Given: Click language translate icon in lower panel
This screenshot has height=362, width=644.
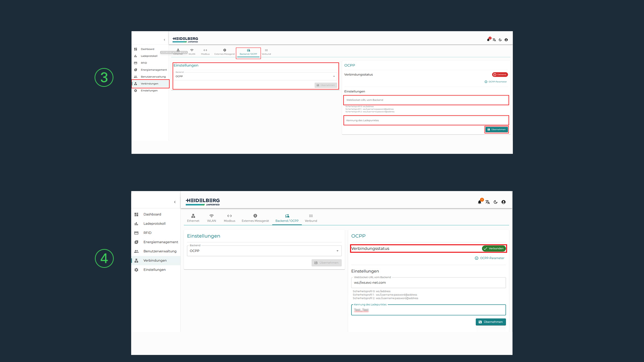Looking at the screenshot, I should click(487, 202).
